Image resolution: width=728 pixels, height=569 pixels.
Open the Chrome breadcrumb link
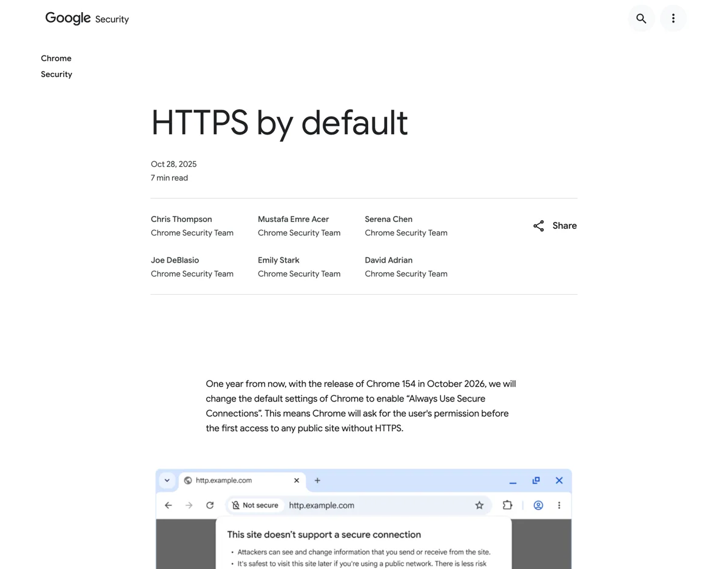pos(56,58)
